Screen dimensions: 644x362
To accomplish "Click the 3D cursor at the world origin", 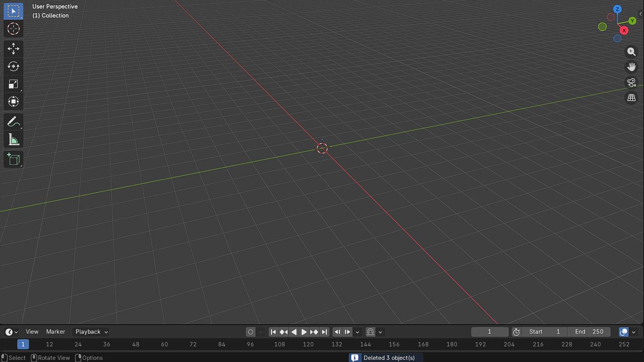I will [322, 149].
